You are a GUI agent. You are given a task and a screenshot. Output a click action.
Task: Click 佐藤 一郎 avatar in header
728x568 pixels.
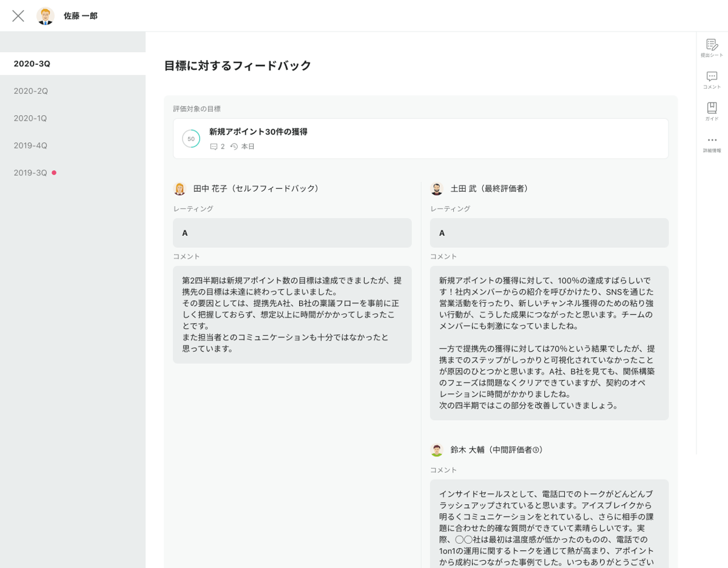coord(45,16)
